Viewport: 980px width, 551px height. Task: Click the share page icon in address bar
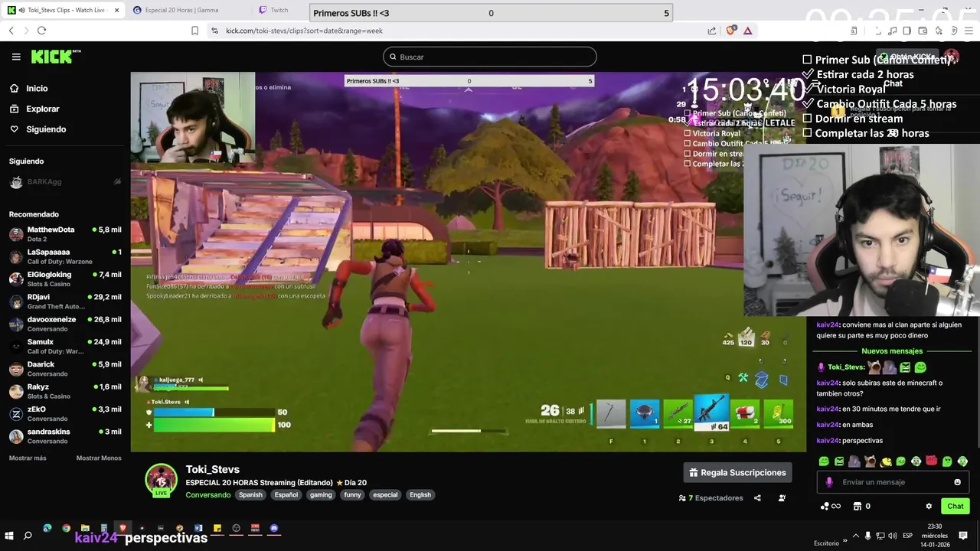712,31
